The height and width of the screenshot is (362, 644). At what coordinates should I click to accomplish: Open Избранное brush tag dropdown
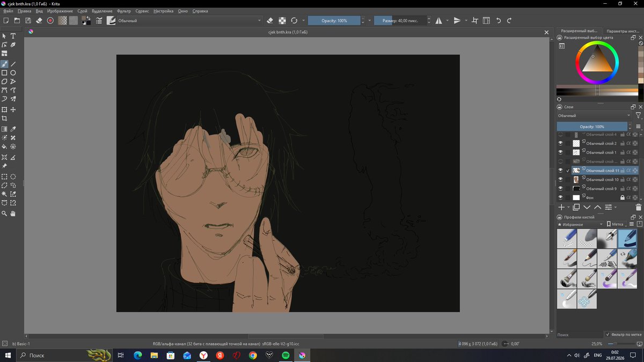580,224
